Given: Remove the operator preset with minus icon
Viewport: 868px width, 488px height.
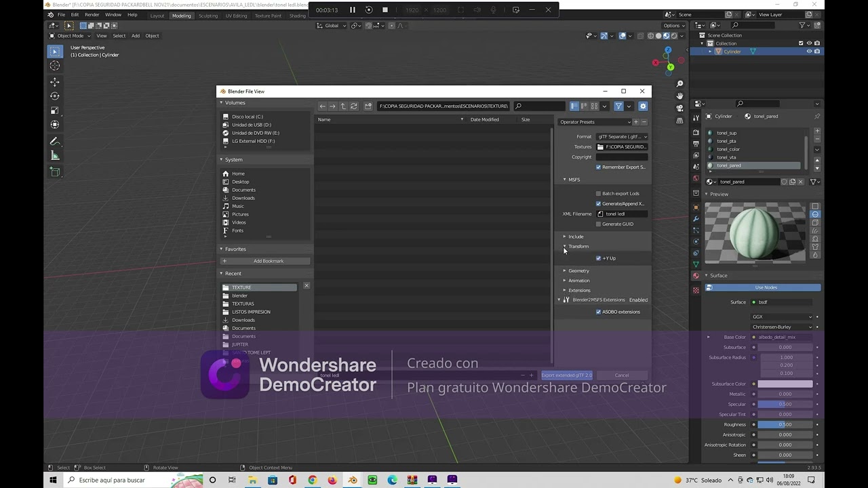Looking at the screenshot, I should (644, 122).
